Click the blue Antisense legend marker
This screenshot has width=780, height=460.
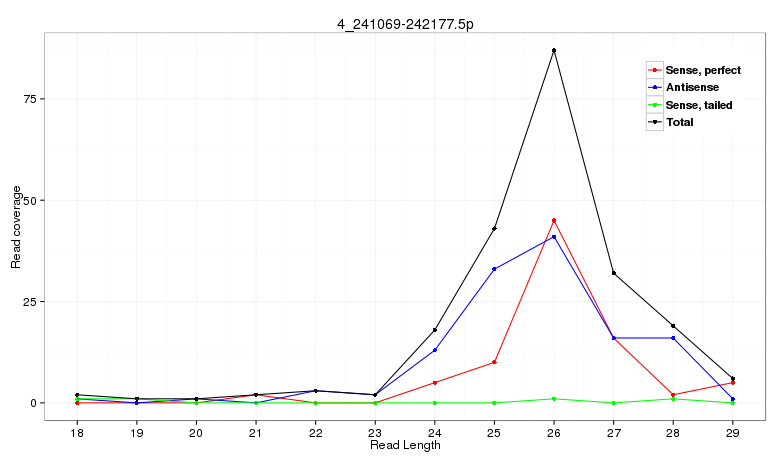tap(655, 88)
